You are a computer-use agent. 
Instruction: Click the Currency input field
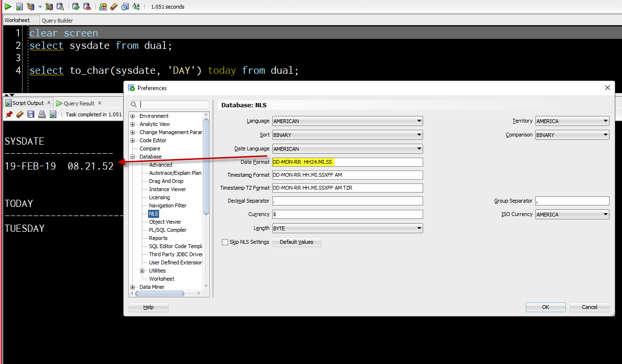[347, 214]
